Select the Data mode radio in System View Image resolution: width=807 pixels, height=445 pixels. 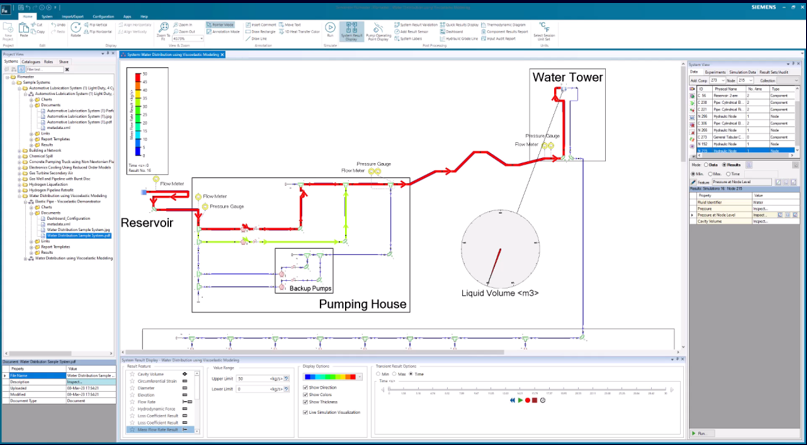coord(707,165)
